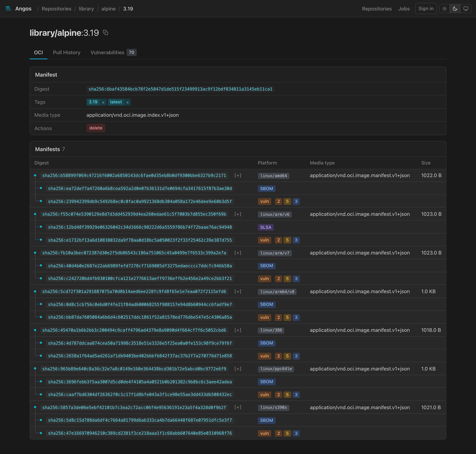Switch to the Pull History tab
This screenshot has width=476, height=454.
pyautogui.click(x=67, y=53)
